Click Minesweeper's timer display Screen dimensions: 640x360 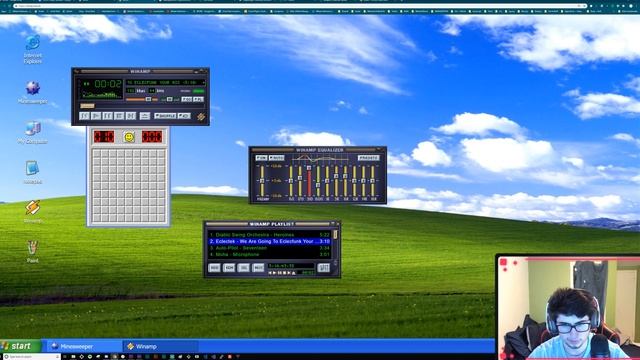(152, 137)
